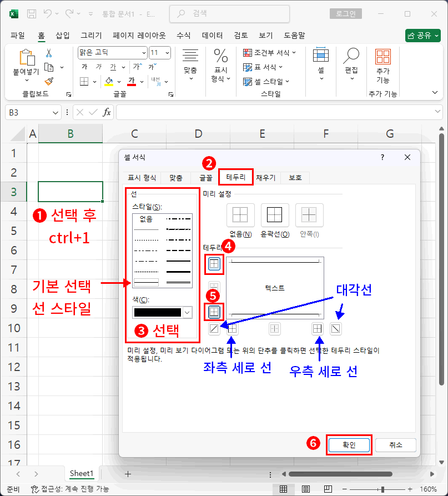Select the double line style
The image size is (448, 496).
179,282
